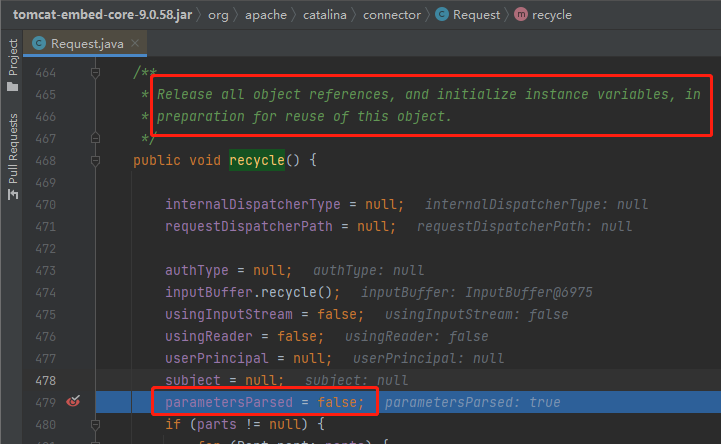Collapse the if block at line 480
The height and width of the screenshot is (444, 721).
(95, 424)
